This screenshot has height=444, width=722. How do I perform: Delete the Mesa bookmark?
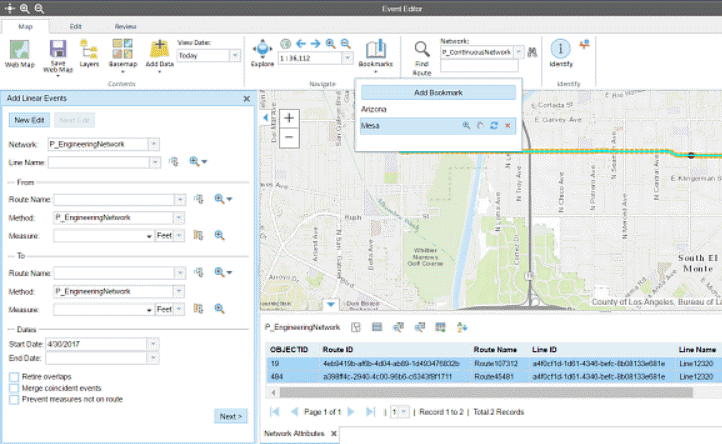click(508, 126)
